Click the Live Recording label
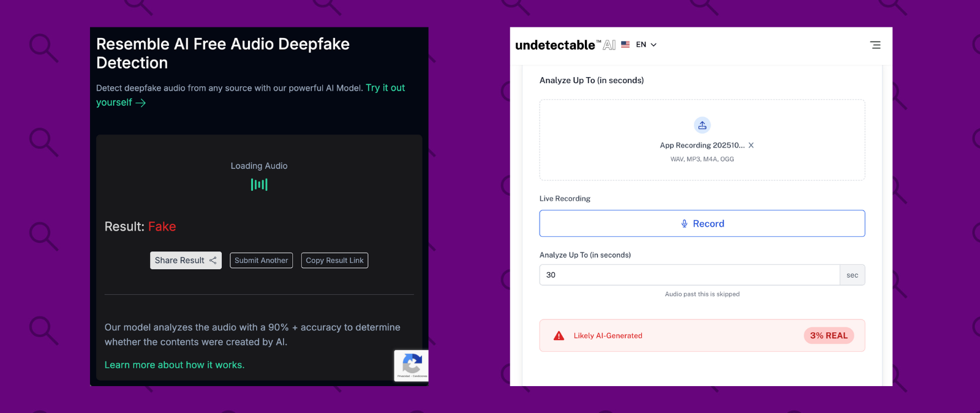980x413 pixels. (x=565, y=198)
